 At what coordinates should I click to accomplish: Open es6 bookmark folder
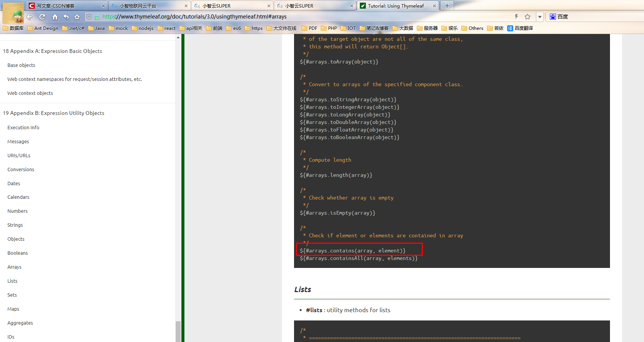(x=234, y=28)
